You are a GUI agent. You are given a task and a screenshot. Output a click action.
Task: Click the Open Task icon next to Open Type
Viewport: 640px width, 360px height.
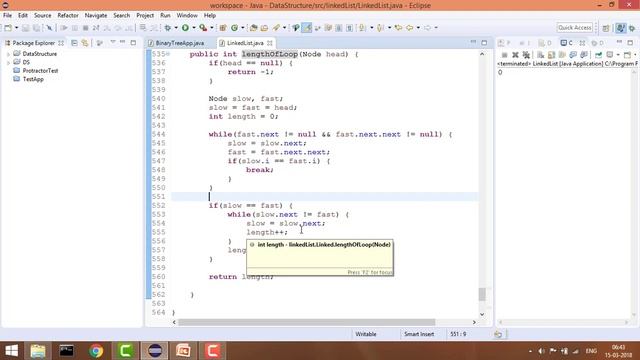264,28
